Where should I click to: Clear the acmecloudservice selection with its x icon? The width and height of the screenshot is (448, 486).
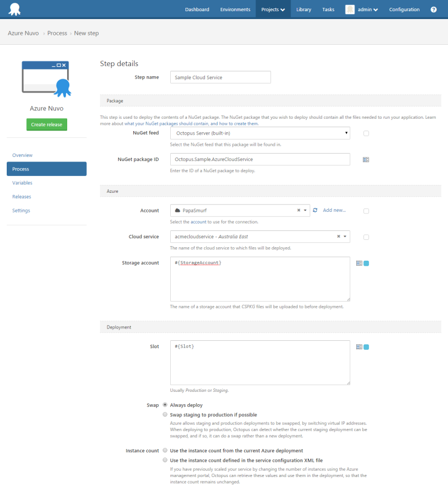point(338,236)
